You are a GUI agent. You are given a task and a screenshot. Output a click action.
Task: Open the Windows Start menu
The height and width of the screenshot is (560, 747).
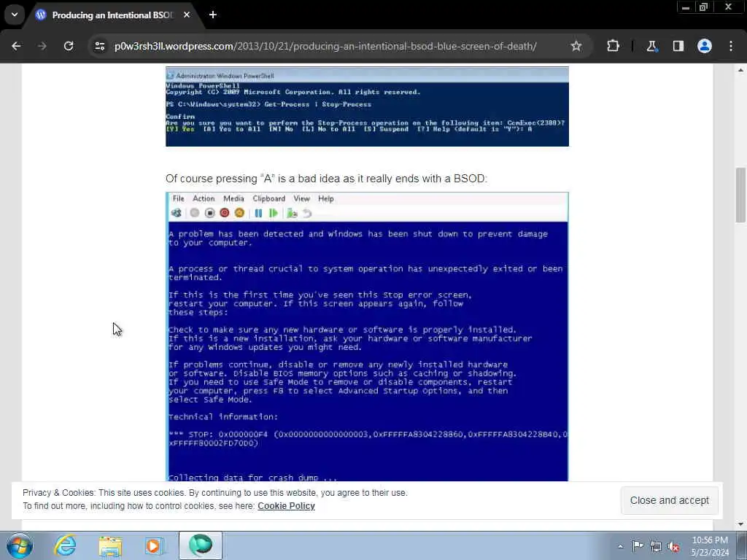pos(19,545)
